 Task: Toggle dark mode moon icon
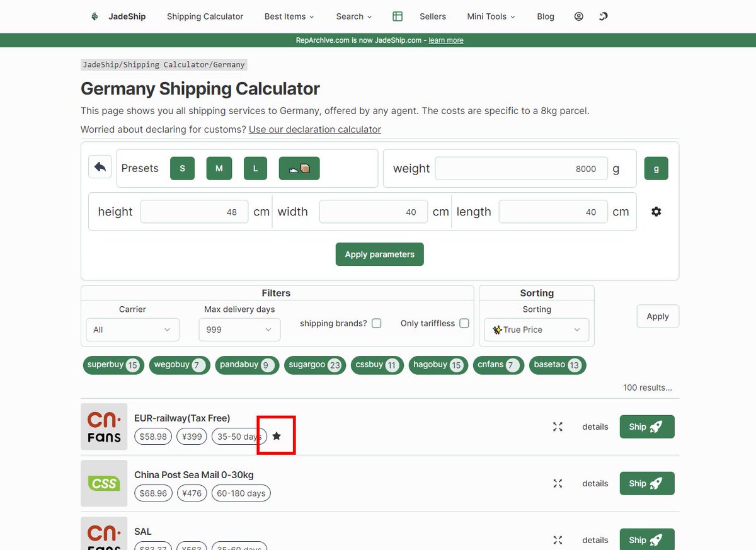pyautogui.click(x=603, y=16)
